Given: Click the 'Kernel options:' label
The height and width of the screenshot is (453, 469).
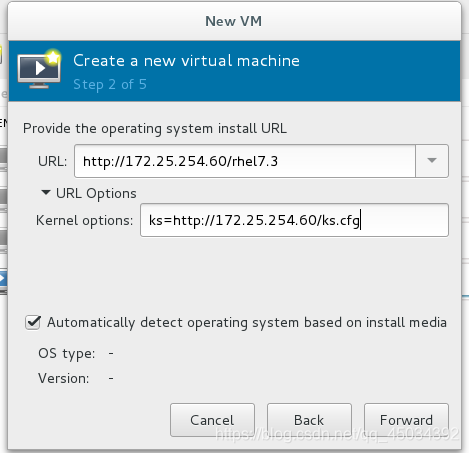Looking at the screenshot, I should click(84, 221).
